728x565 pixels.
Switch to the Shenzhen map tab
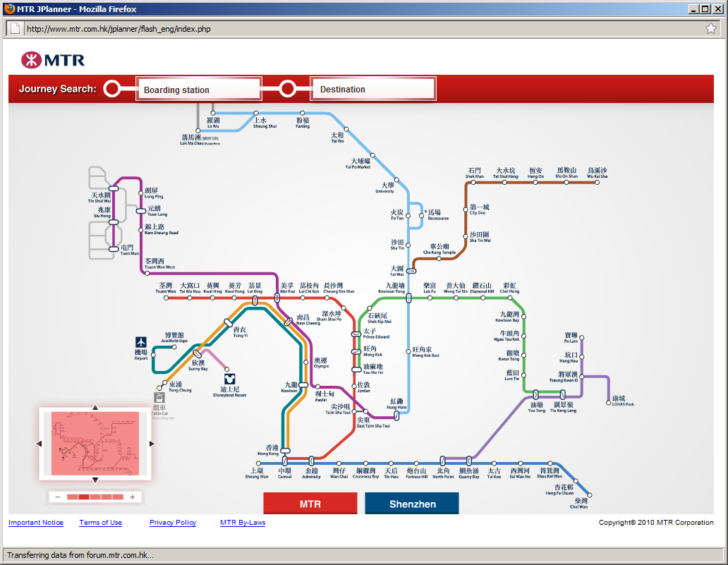coord(412,504)
